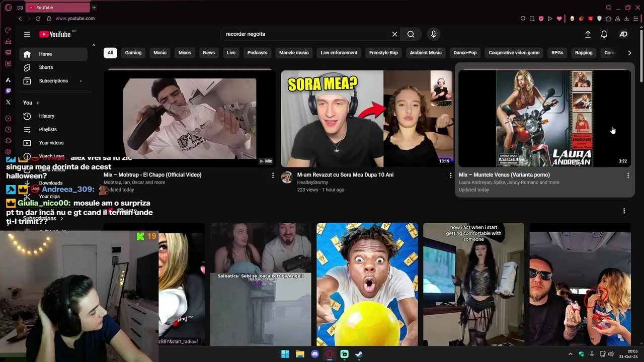Open the Laura Andresan mix thumbnail
Image resolution: width=644 pixels, height=362 pixels.
(544, 118)
